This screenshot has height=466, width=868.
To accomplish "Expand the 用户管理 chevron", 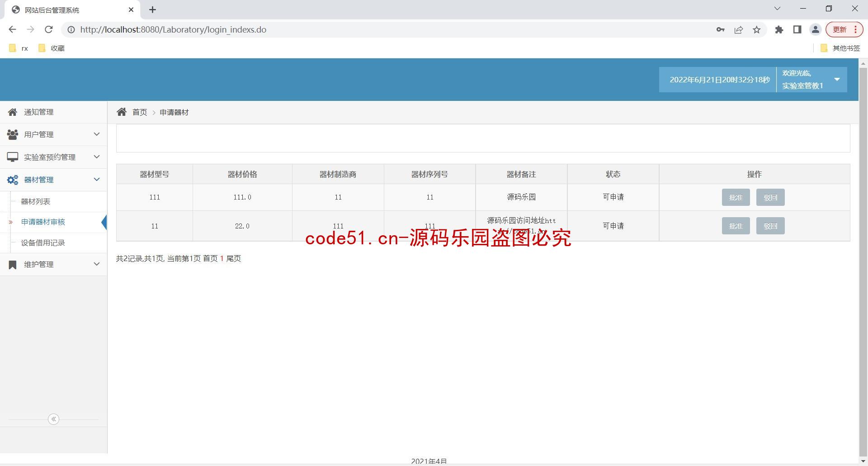I will tap(96, 134).
